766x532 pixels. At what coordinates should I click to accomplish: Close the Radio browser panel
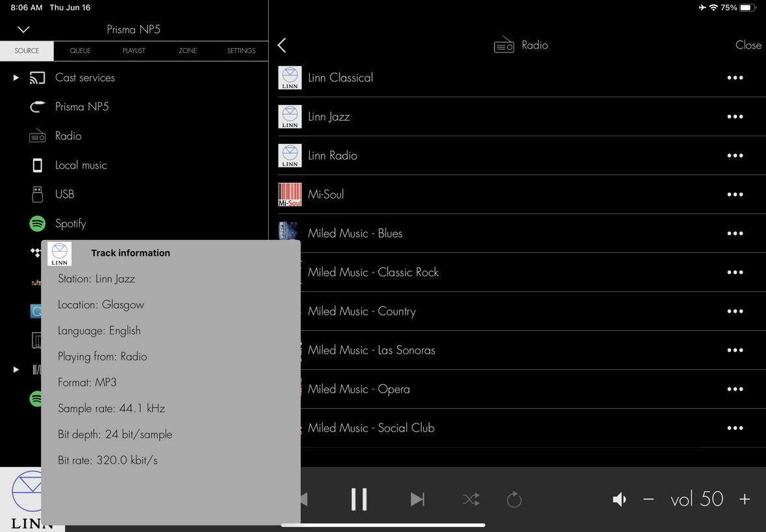pyautogui.click(x=748, y=45)
